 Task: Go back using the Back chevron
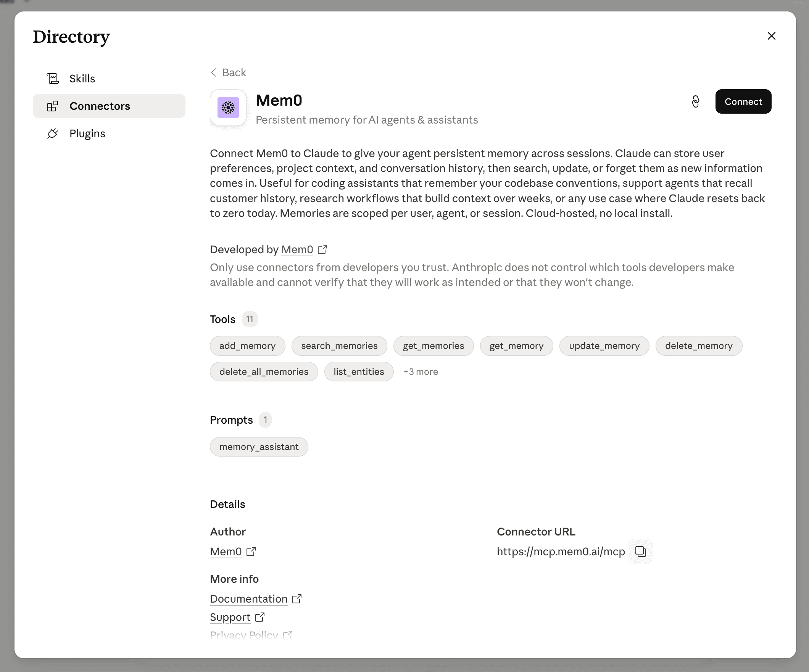214,72
